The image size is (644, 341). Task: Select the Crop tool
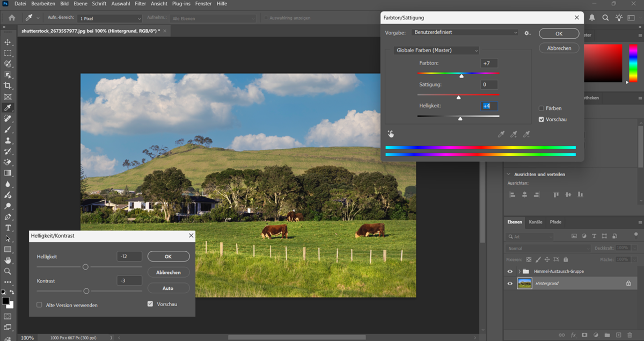pos(8,85)
